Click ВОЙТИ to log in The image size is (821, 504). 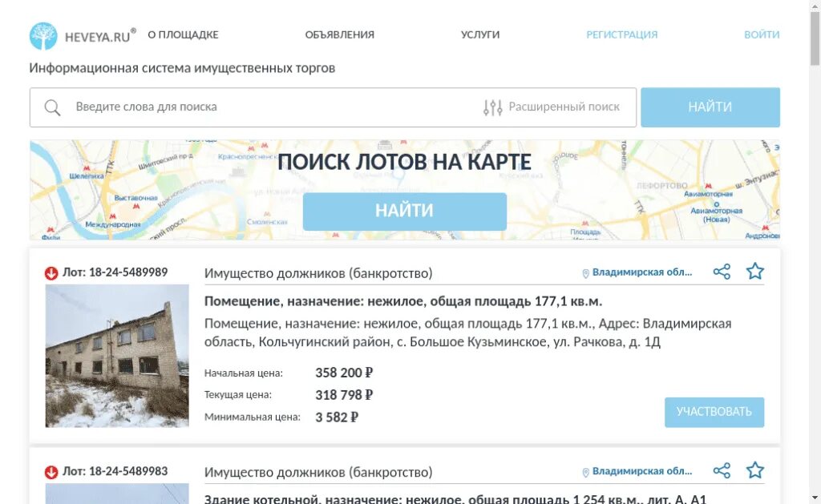[762, 34]
